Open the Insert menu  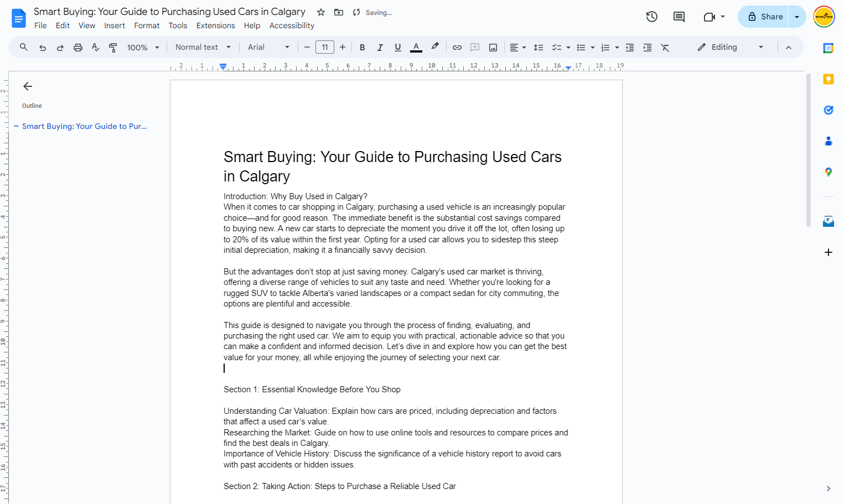(115, 25)
